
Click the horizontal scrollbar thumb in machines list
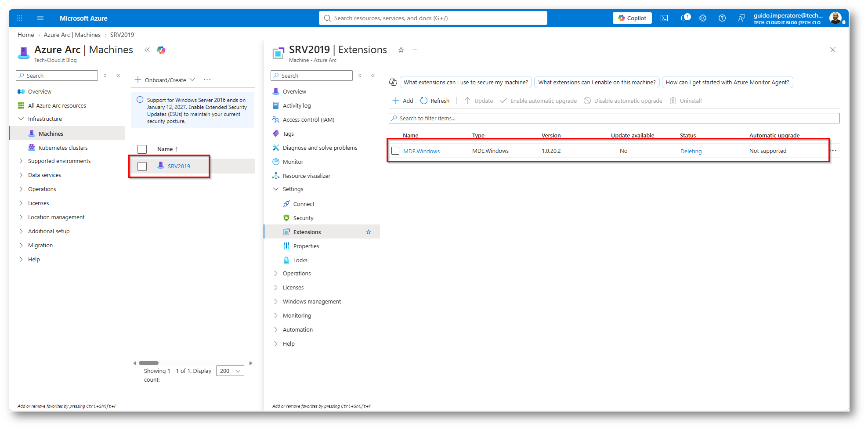point(148,363)
